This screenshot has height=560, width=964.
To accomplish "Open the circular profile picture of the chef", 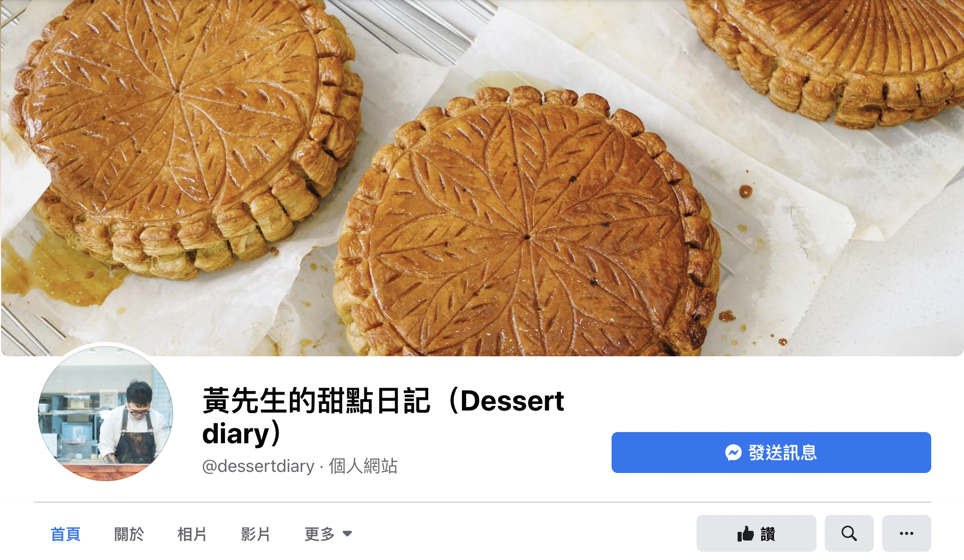I will coord(106,414).
